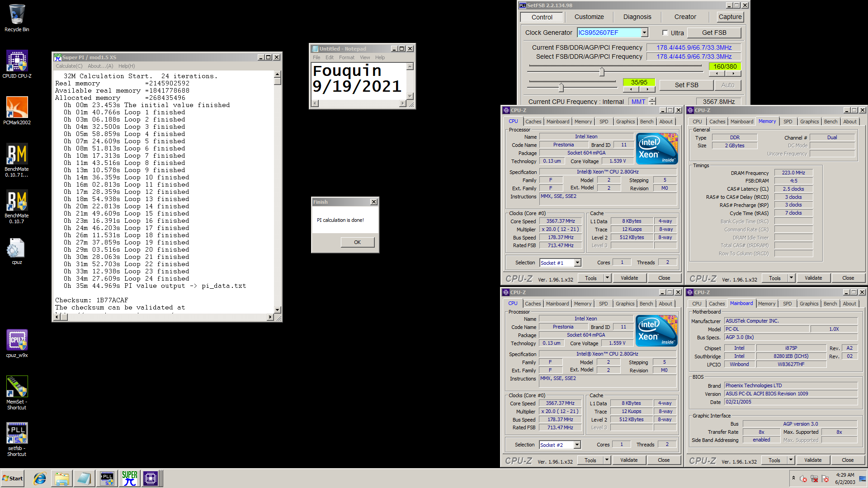Click the Capture button in SetFSB

point(730,17)
